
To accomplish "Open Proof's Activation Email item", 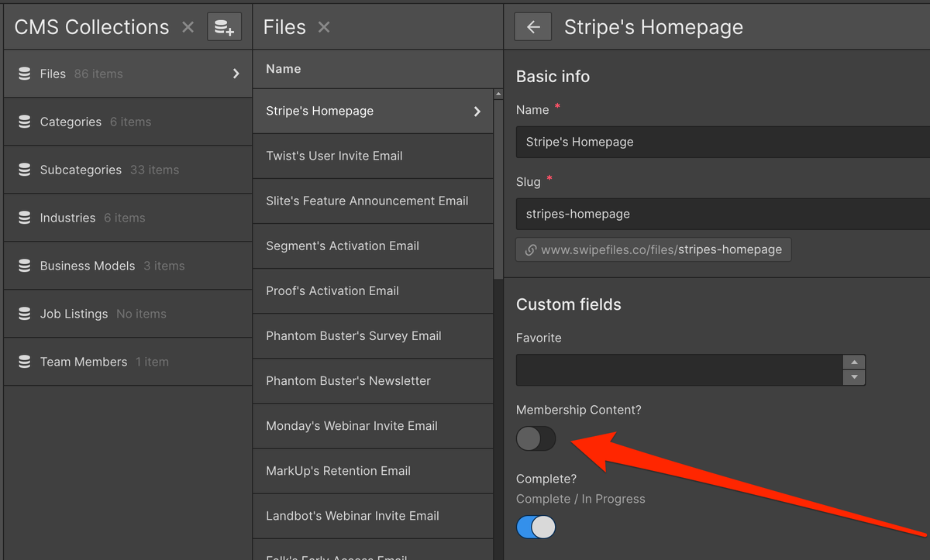I will [373, 291].
